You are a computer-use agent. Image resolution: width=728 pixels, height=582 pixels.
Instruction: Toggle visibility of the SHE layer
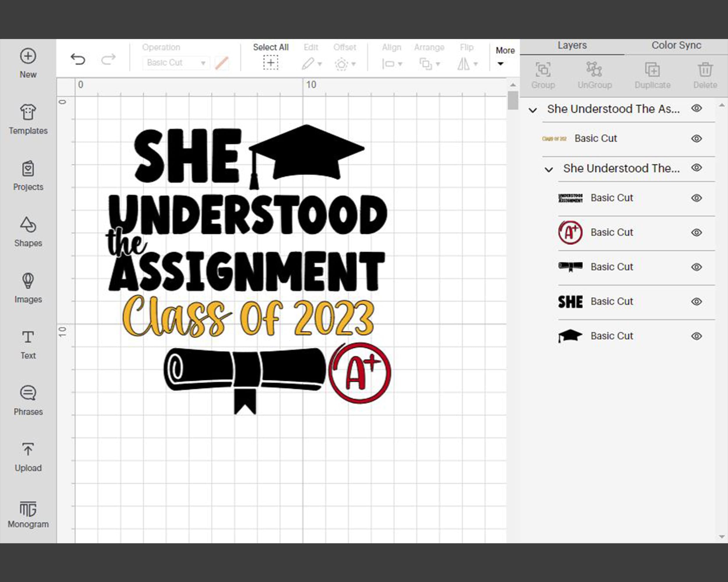pos(697,301)
